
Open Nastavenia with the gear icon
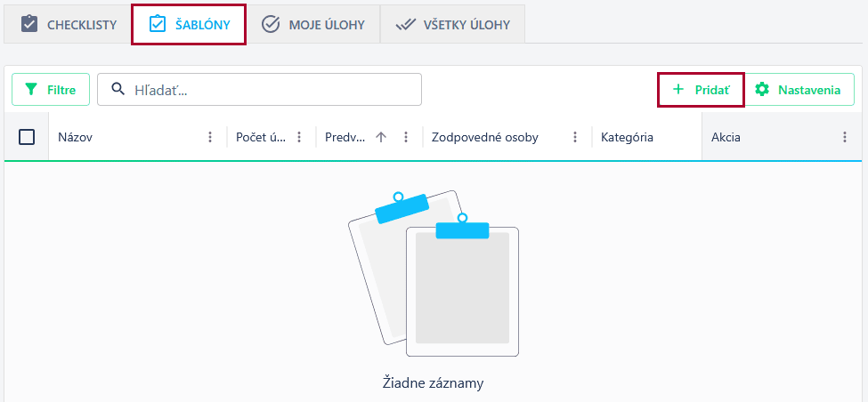(x=799, y=90)
